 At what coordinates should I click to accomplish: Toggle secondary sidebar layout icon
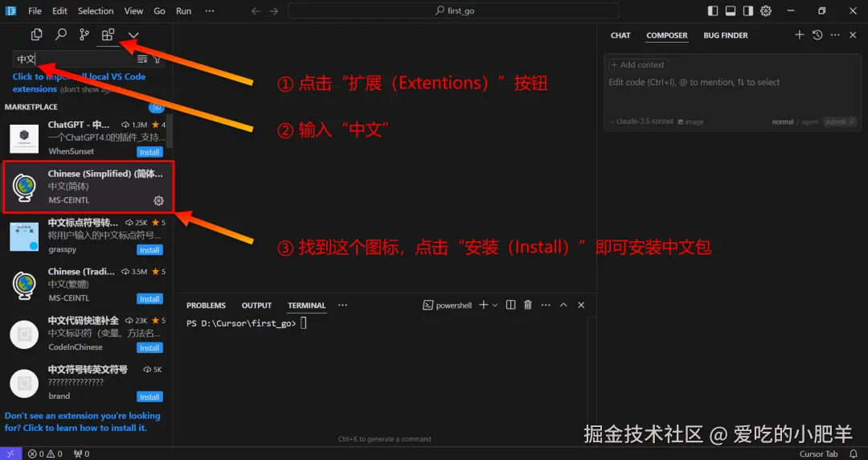[x=748, y=11]
